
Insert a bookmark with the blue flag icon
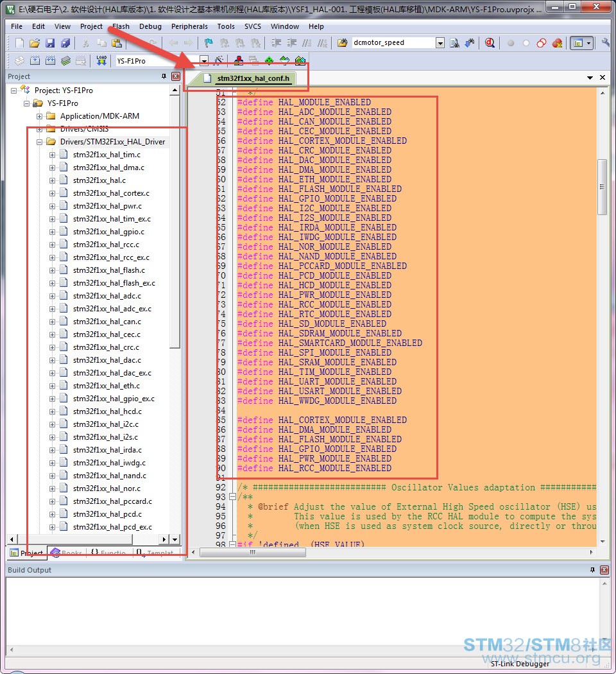(x=209, y=43)
